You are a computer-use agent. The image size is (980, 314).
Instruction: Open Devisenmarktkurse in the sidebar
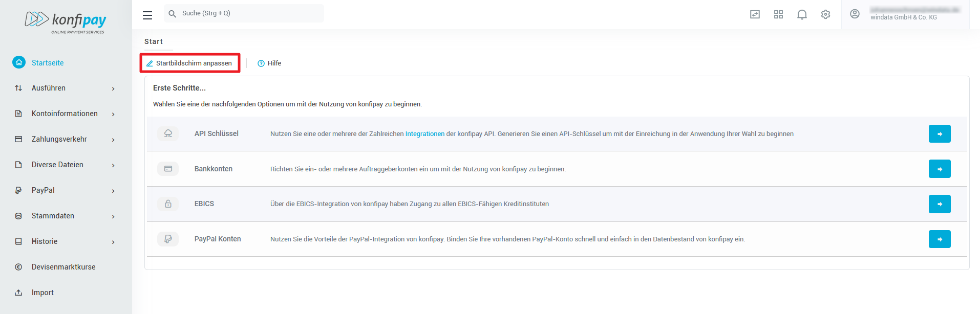pyautogui.click(x=63, y=267)
